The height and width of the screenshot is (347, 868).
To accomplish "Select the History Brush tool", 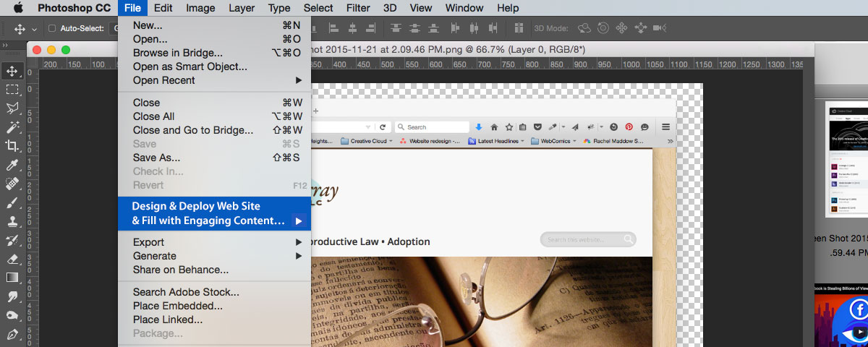I will (x=12, y=240).
